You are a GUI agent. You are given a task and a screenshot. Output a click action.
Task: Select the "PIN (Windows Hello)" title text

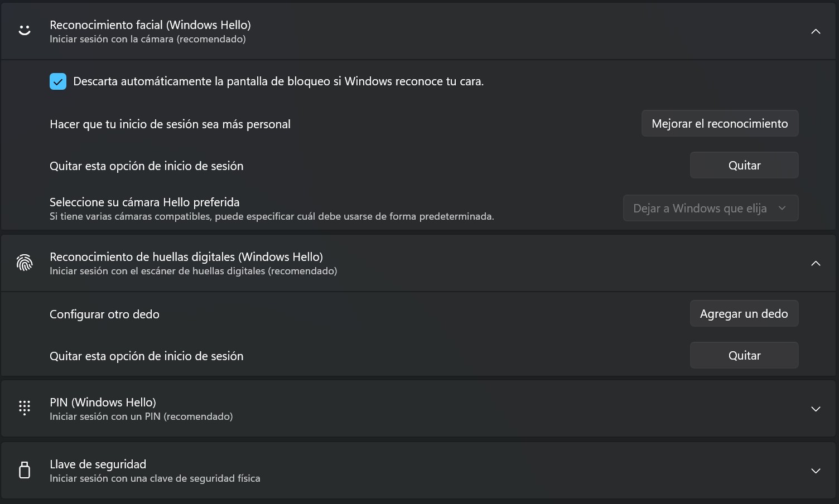103,403
